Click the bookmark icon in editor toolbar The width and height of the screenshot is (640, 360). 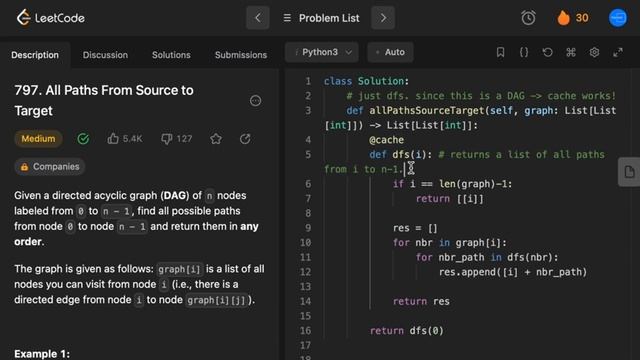point(500,52)
